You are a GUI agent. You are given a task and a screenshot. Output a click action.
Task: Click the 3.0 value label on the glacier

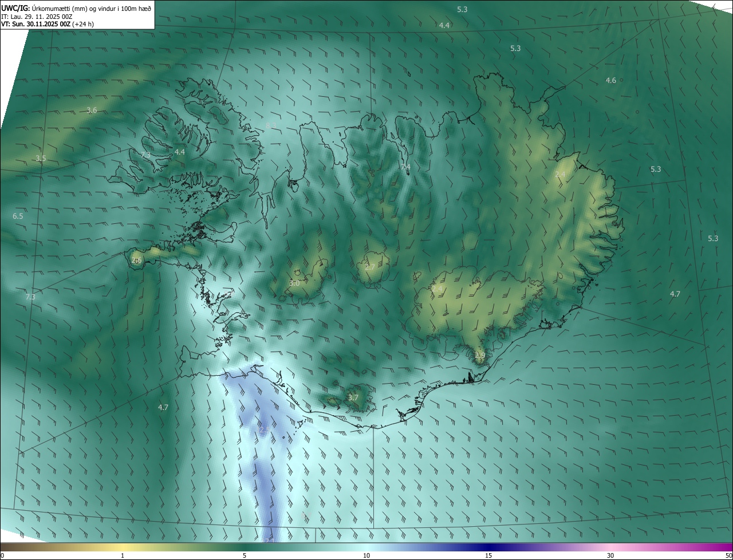(x=294, y=283)
